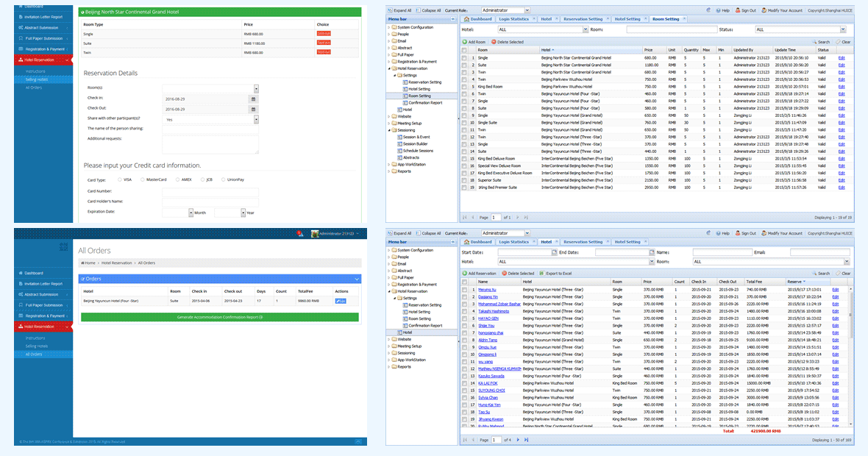Click Help icon in Hotel reservations window

[x=719, y=234]
